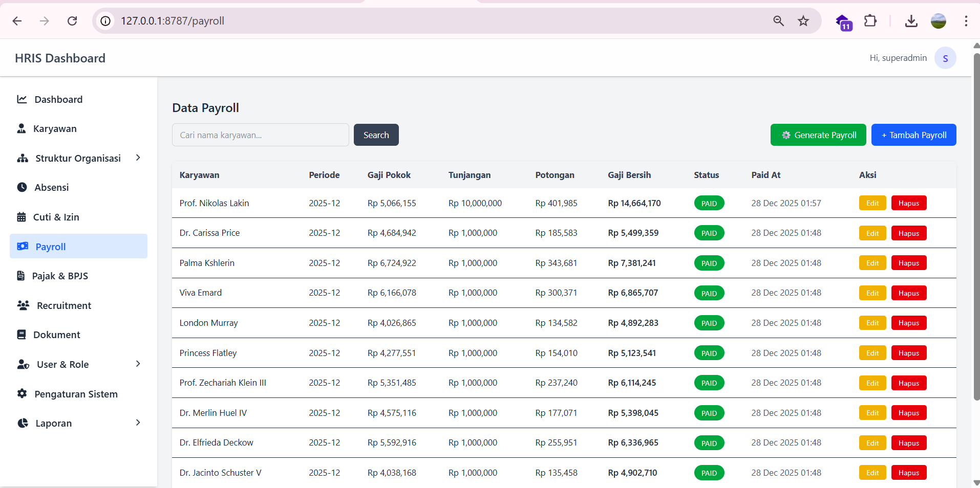
Task: Click the Tambah Payroll button
Action: pyautogui.click(x=913, y=135)
